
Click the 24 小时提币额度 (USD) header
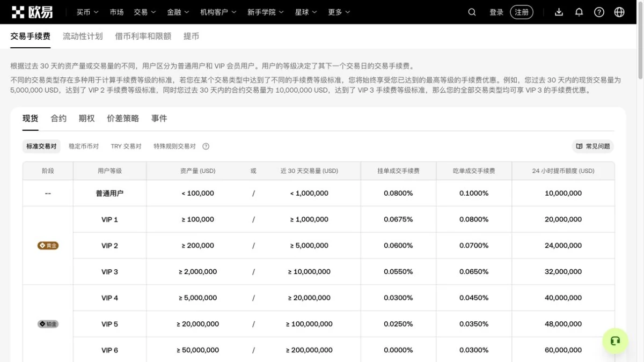(x=563, y=171)
